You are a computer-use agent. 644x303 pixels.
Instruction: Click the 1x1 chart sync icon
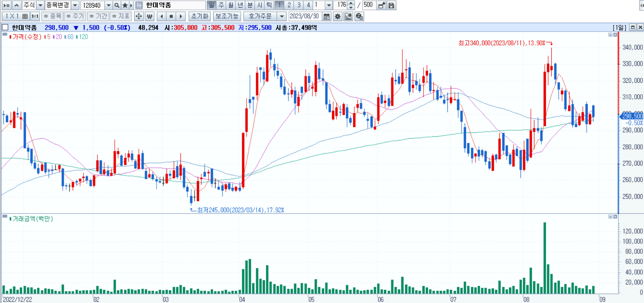pos(35,16)
